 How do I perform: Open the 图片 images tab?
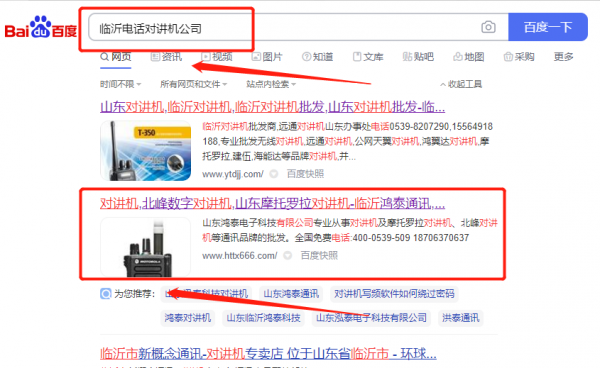[267, 57]
